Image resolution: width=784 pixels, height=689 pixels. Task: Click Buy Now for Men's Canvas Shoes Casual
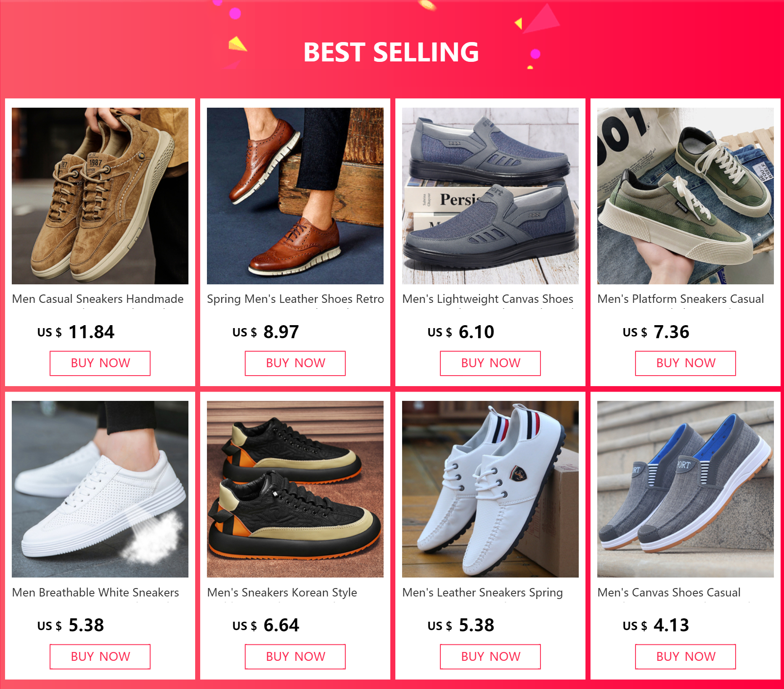(x=686, y=657)
